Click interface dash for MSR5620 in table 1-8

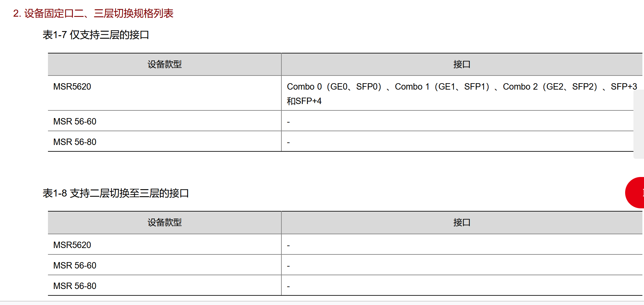[288, 245]
